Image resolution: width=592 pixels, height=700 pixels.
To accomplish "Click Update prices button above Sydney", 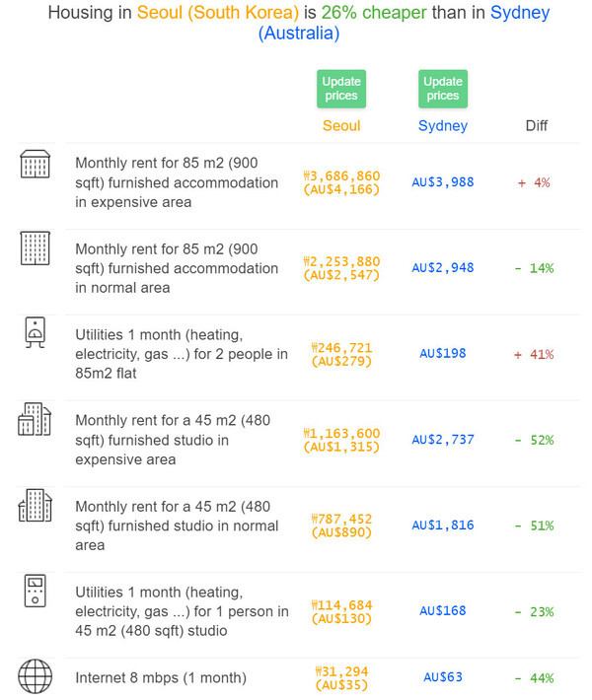I will tap(443, 89).
